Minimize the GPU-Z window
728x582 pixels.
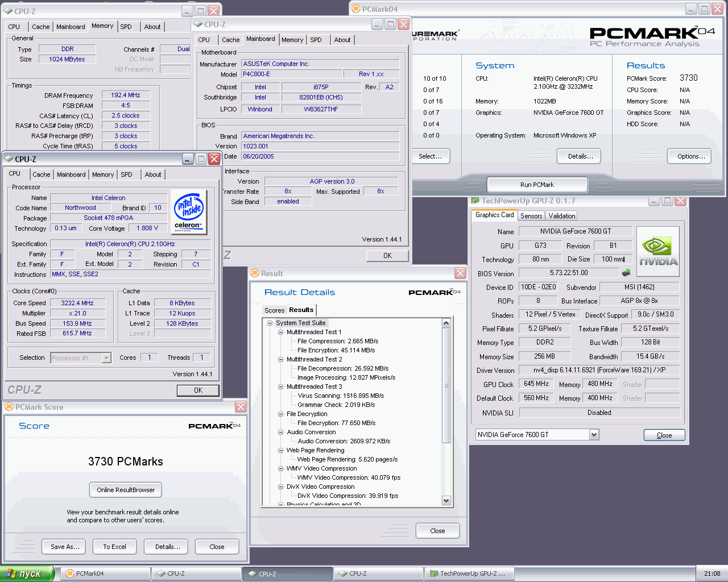[x=654, y=201]
